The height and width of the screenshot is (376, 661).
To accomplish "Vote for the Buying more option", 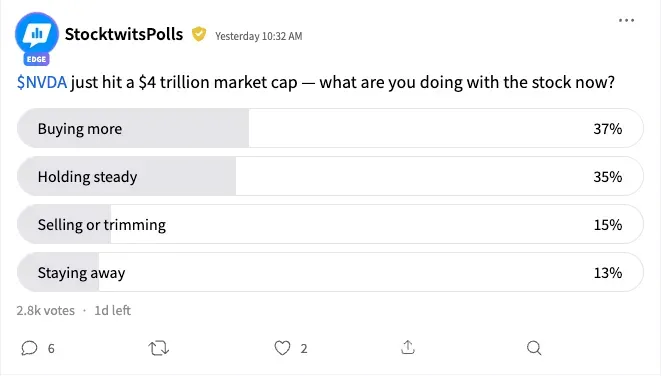I will click(330, 128).
